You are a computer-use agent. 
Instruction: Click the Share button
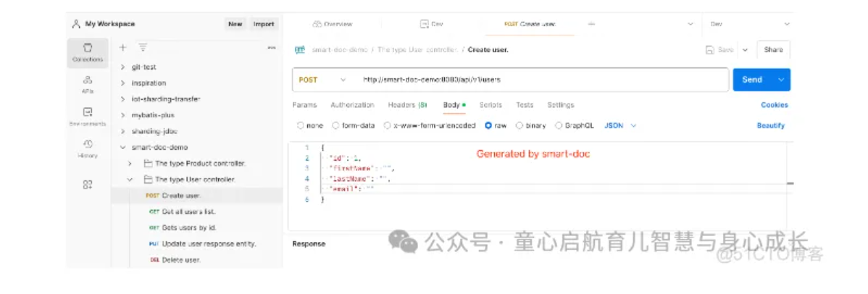773,50
